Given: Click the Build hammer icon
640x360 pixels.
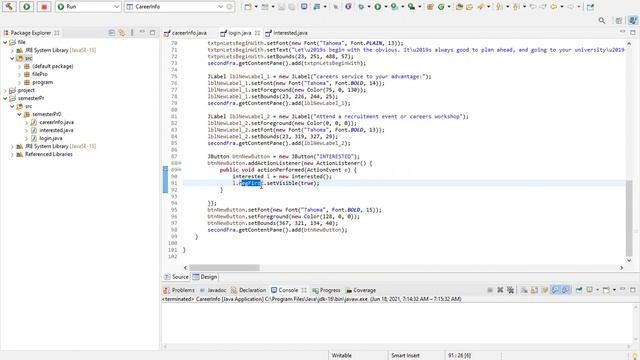Looking at the screenshot, I should (9, 7).
